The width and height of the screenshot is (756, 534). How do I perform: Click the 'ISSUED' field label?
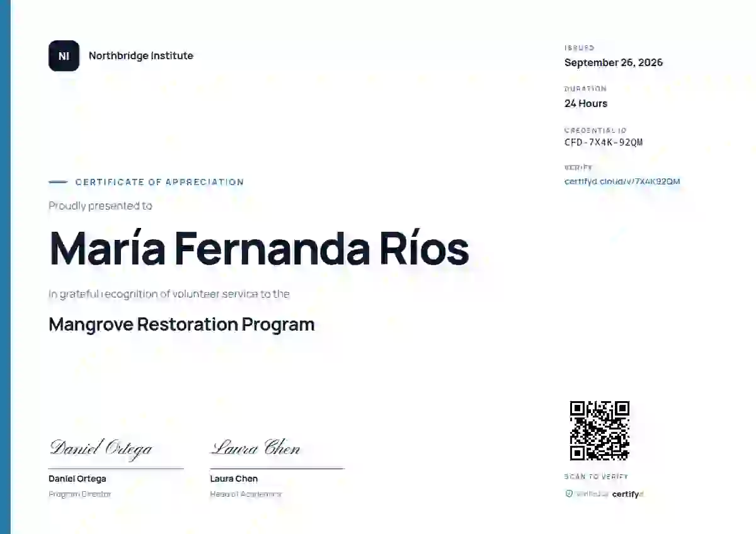580,48
